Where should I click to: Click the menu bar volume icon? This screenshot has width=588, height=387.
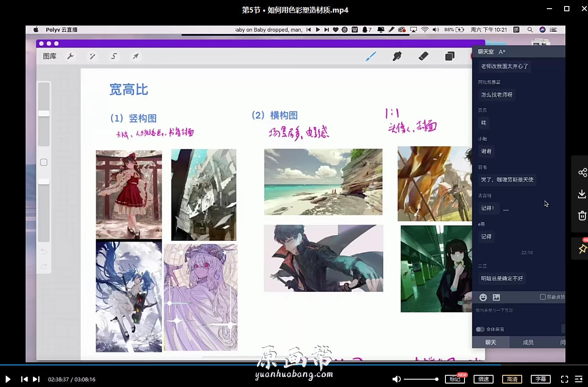(x=435, y=30)
